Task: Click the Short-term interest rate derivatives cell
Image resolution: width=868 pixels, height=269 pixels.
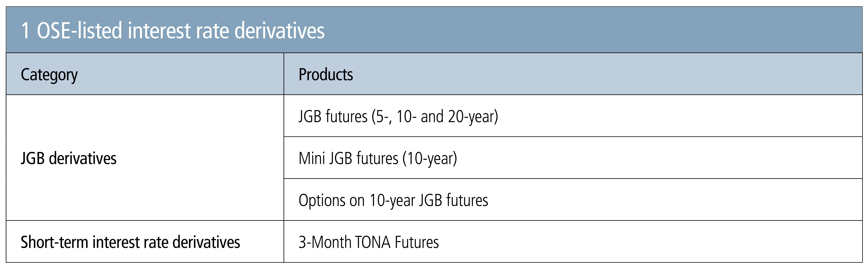Action: (130, 242)
